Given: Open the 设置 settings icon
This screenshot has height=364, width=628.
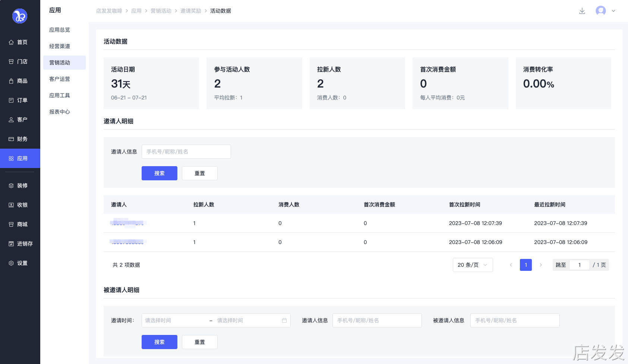Looking at the screenshot, I should point(11,263).
